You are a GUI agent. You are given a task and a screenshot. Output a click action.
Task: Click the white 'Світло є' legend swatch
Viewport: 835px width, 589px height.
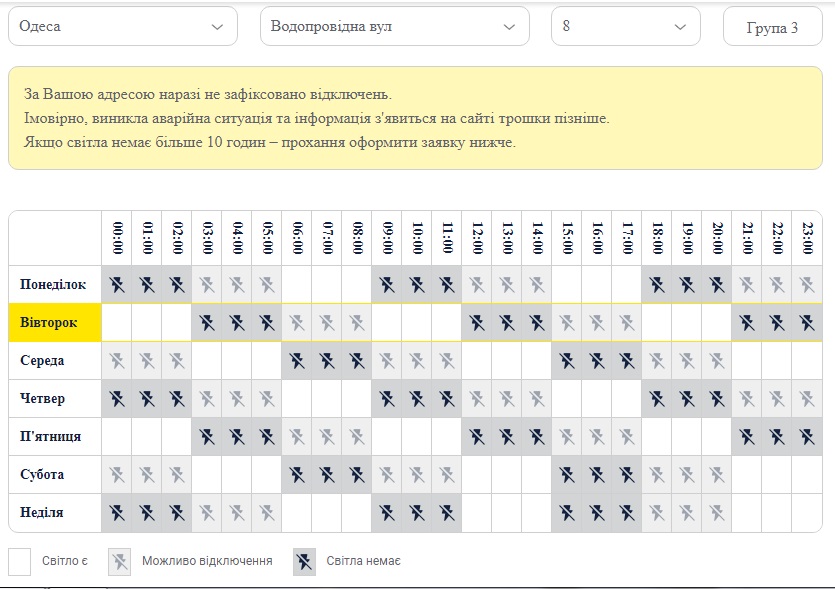click(20, 561)
